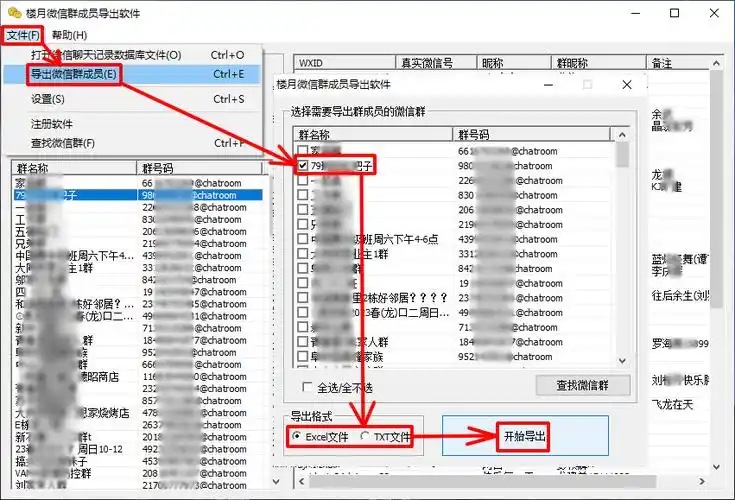Click member entry 飞龙在天
Viewport: 735px width, 500px height.
tap(672, 404)
